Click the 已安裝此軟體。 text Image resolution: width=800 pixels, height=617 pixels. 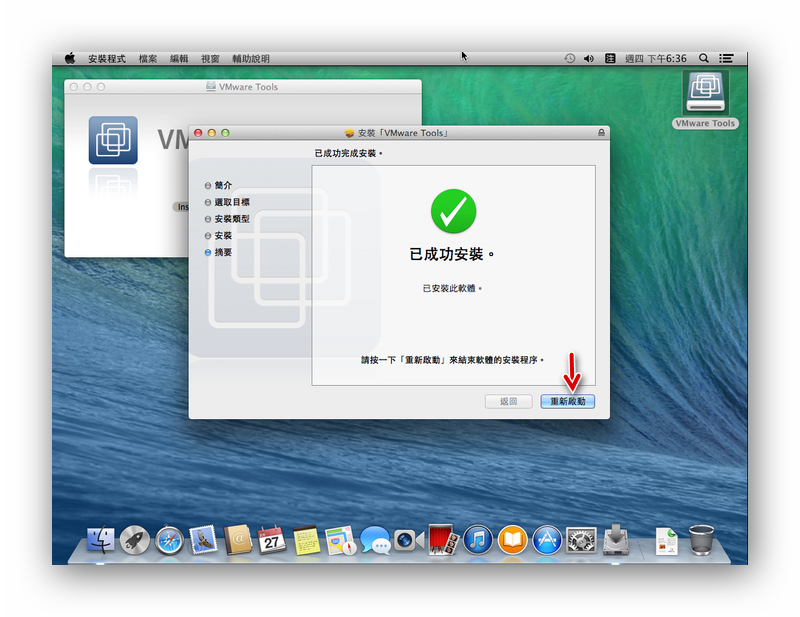coord(452,288)
